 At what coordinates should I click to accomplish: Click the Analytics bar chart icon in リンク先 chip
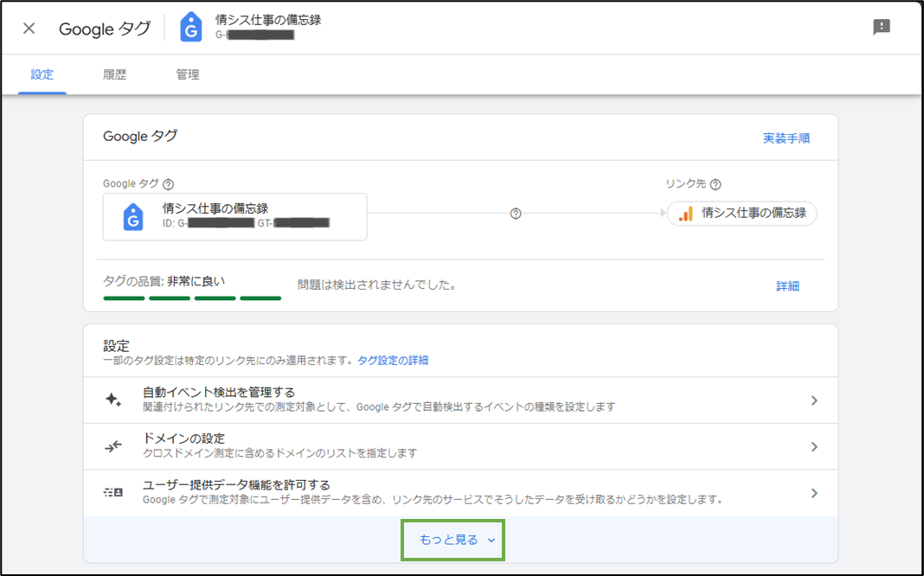[x=685, y=214]
